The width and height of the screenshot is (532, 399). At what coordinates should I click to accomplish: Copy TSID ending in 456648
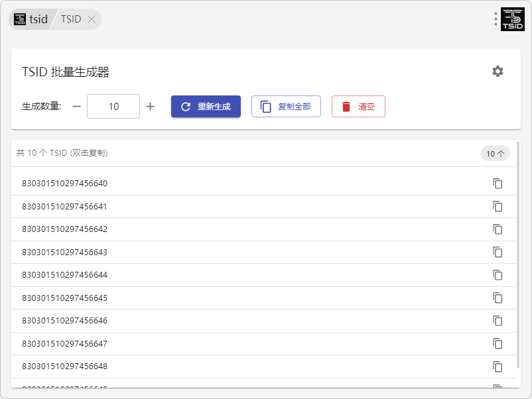pos(498,367)
